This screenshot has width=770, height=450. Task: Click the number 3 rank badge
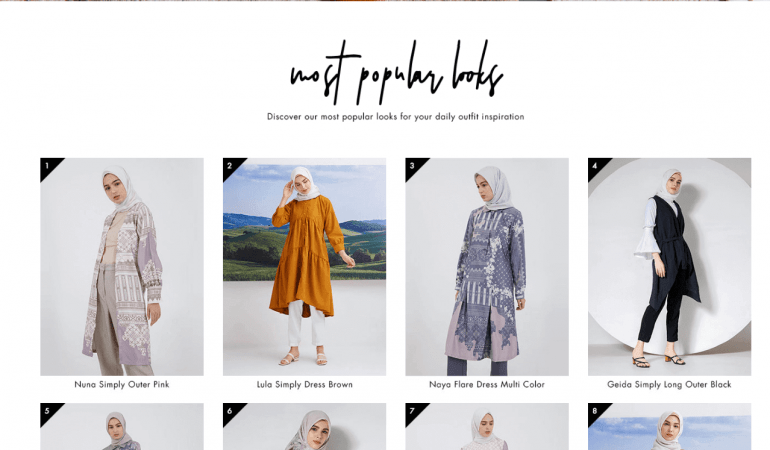[x=413, y=166]
